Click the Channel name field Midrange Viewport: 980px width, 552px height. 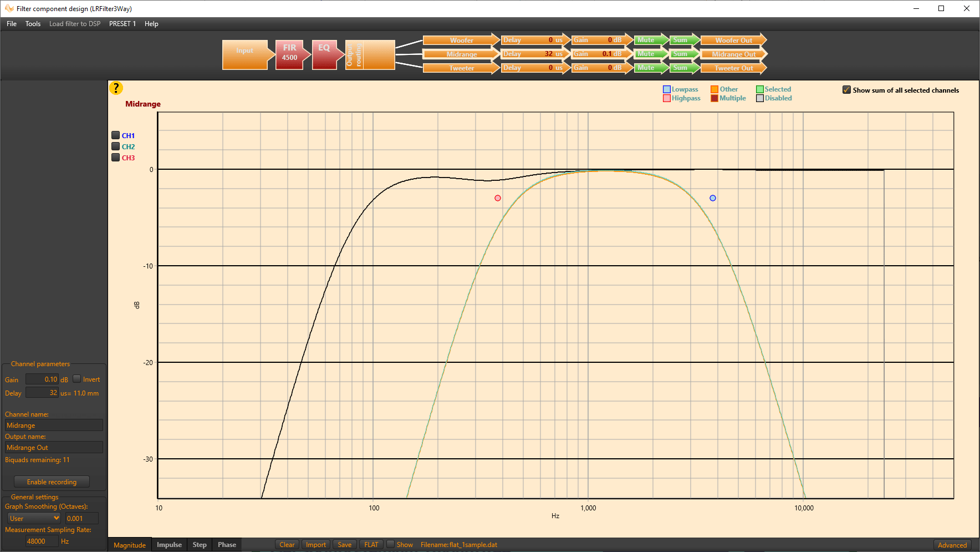click(x=54, y=425)
